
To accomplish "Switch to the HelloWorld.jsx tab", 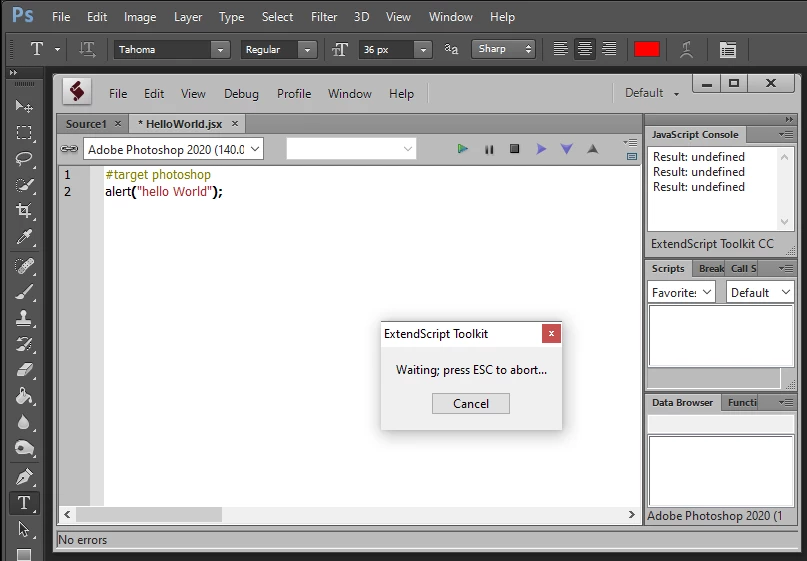I will 180,124.
